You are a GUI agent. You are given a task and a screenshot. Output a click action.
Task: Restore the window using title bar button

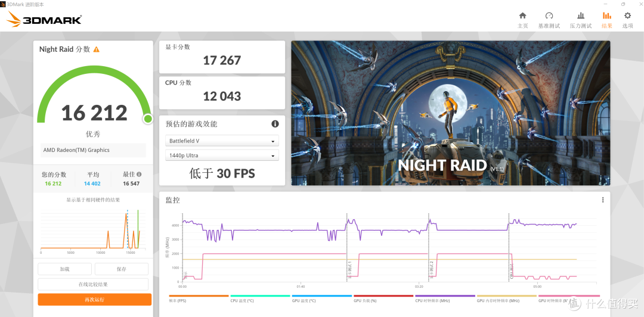(x=623, y=4)
